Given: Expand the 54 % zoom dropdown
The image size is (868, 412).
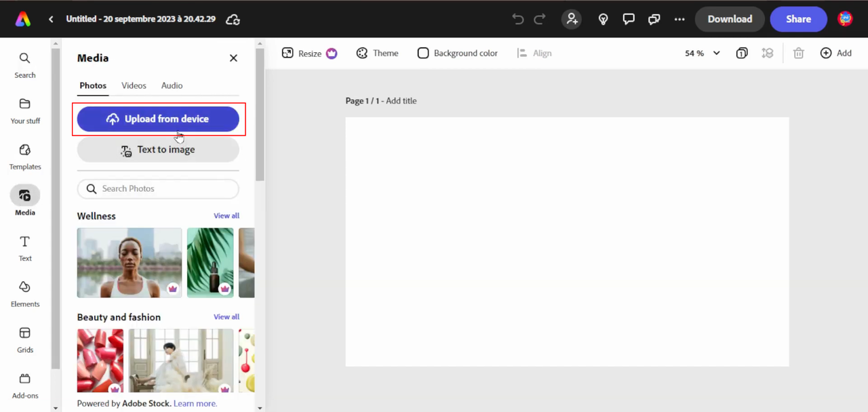Looking at the screenshot, I should 703,53.
